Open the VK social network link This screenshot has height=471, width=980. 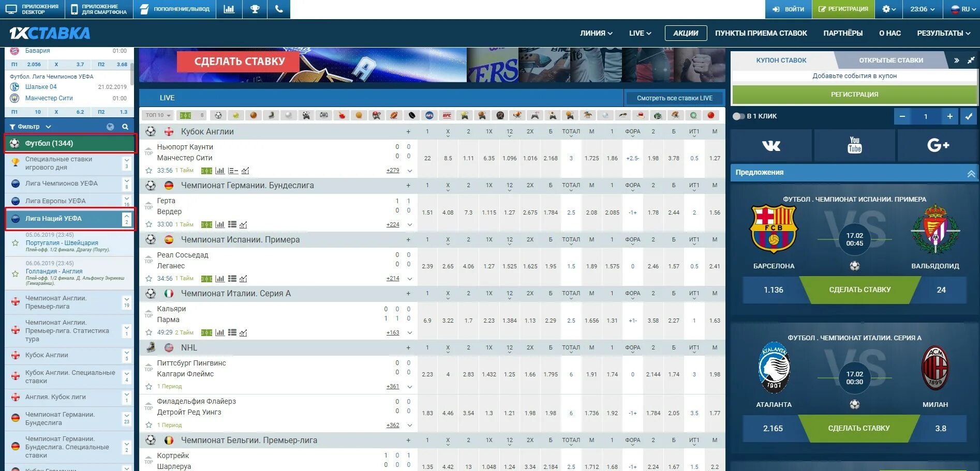tap(771, 146)
